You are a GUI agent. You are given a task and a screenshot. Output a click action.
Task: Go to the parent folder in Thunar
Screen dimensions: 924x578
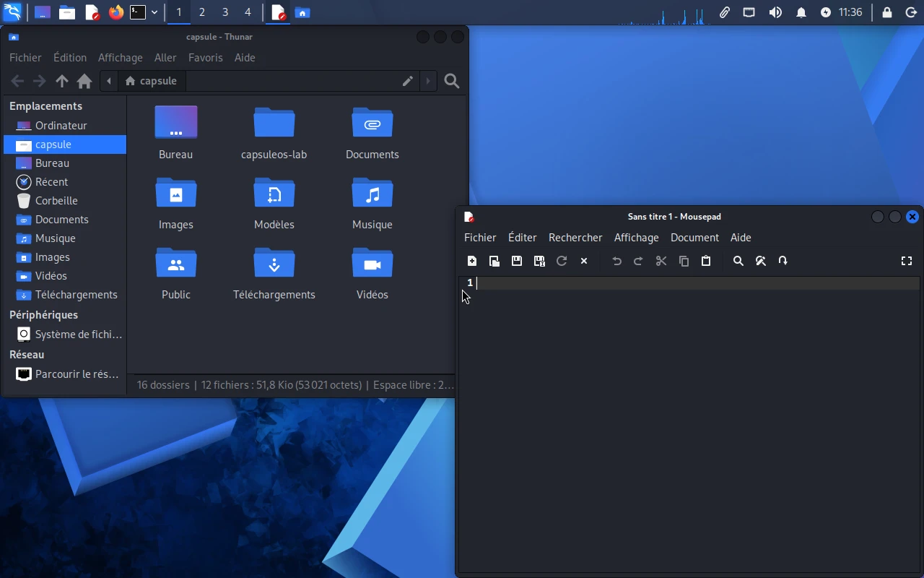(x=62, y=81)
